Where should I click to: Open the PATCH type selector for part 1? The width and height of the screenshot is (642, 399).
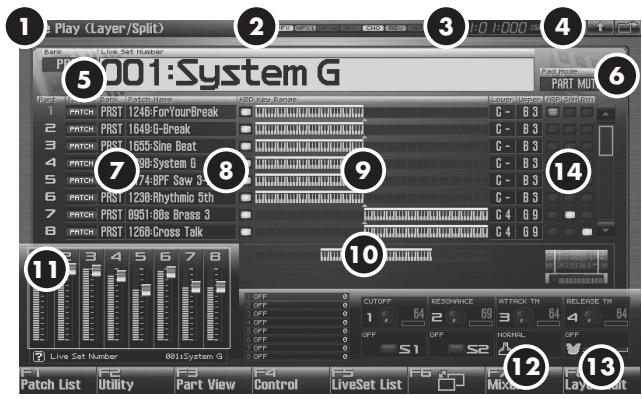tap(81, 112)
